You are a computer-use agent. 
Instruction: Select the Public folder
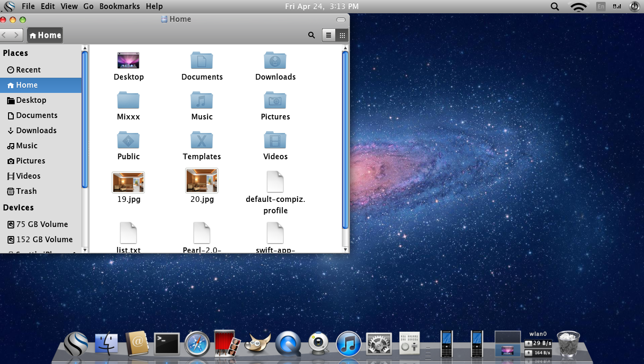(x=128, y=140)
